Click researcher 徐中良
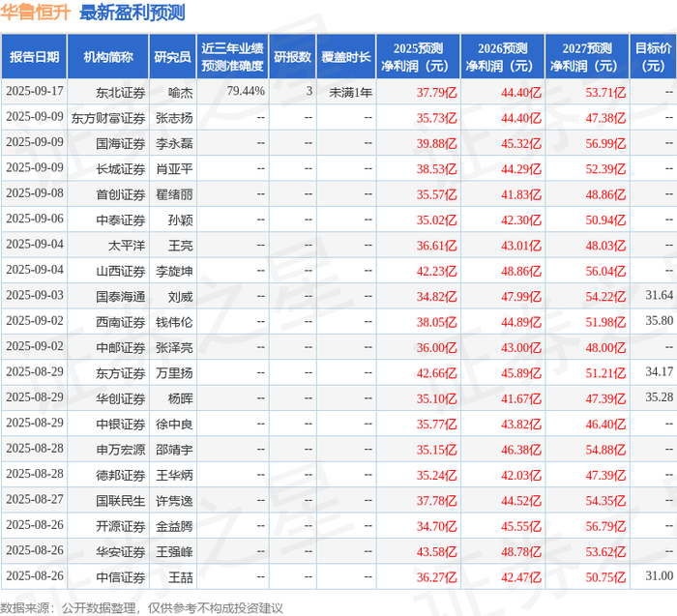The width and height of the screenshot is (677, 616). [174, 424]
